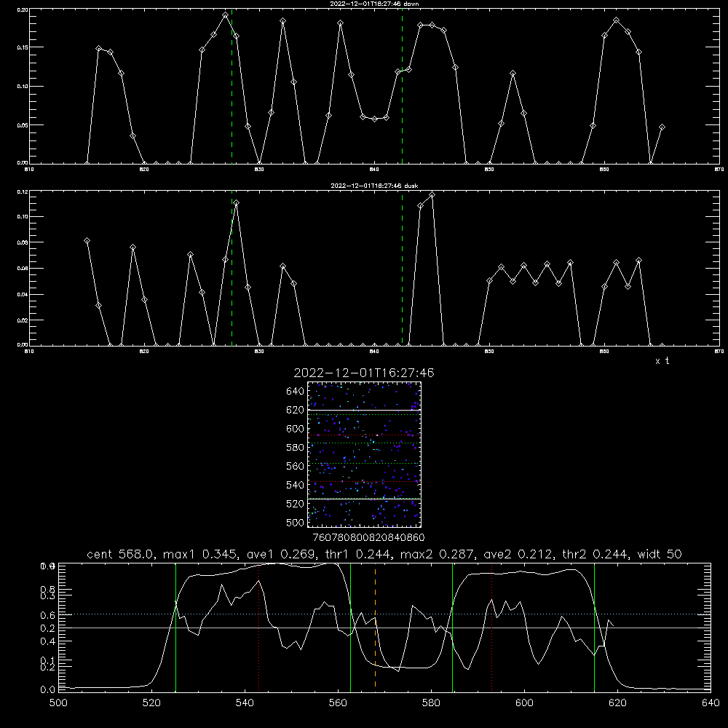Click the timestamp title above the pixel image

pos(364,373)
